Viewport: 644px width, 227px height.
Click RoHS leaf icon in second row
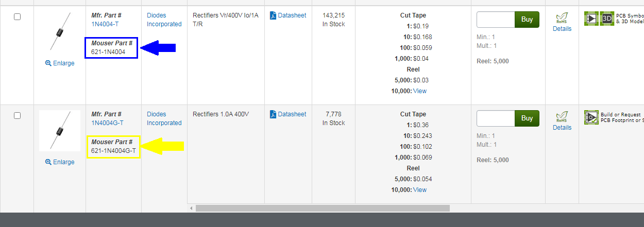[x=562, y=117]
